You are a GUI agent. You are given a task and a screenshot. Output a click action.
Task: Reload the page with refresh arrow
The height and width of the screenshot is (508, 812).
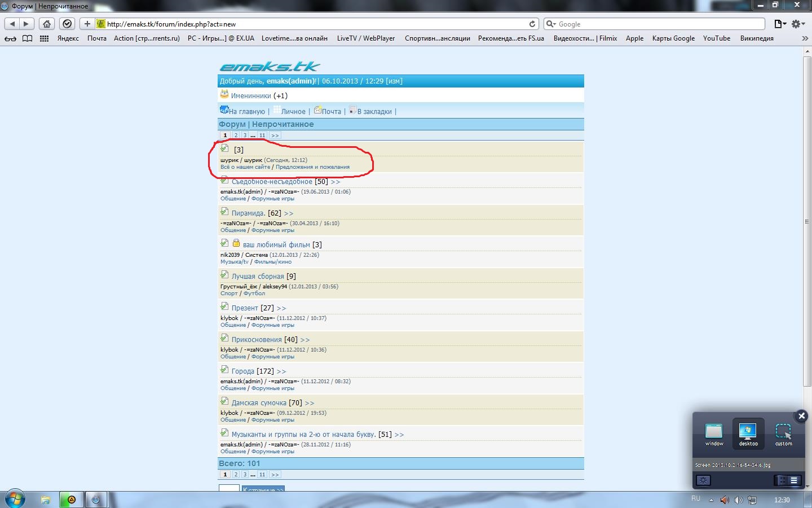tap(532, 24)
